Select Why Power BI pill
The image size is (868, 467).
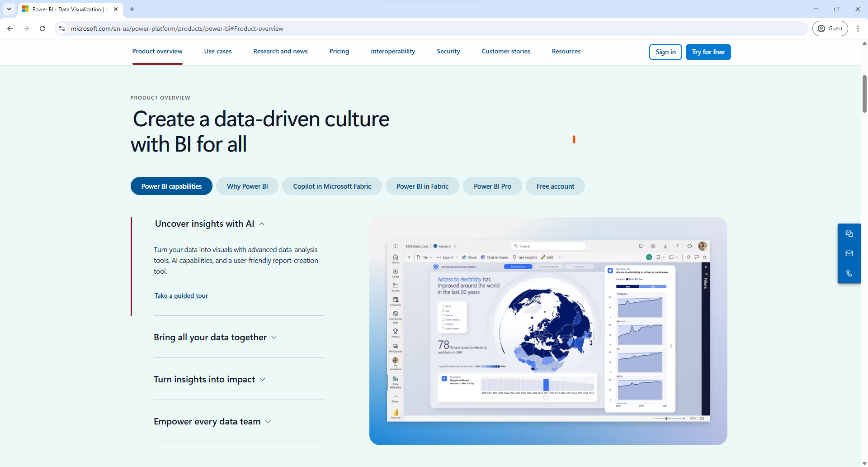[247, 186]
